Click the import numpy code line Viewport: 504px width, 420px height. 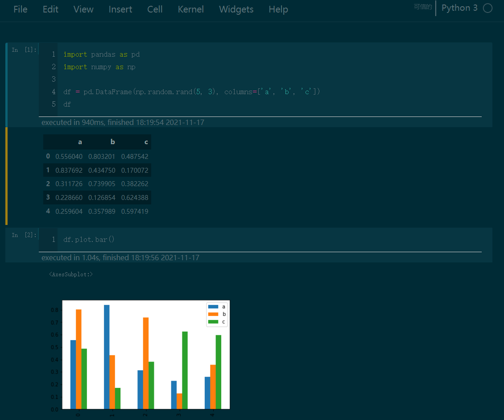tap(99, 67)
